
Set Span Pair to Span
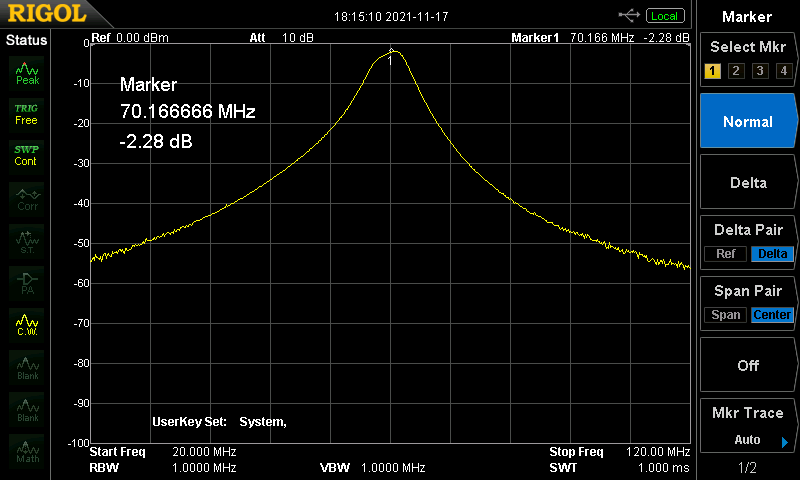pyautogui.click(x=726, y=315)
